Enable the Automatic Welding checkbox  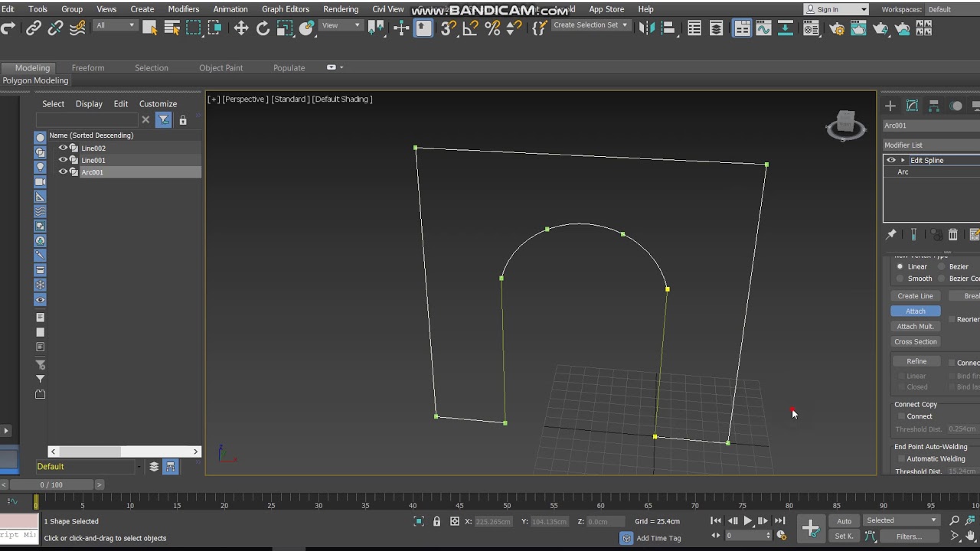pos(901,459)
